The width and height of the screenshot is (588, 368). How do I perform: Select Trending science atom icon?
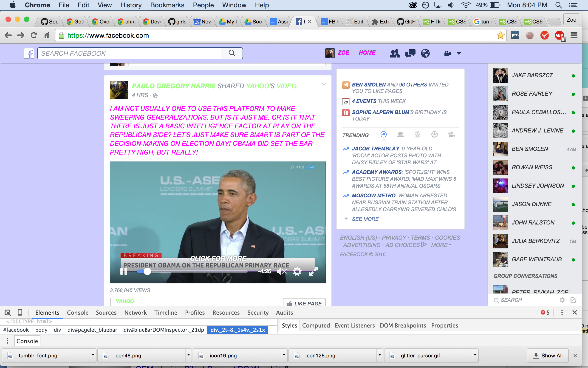tap(417, 134)
